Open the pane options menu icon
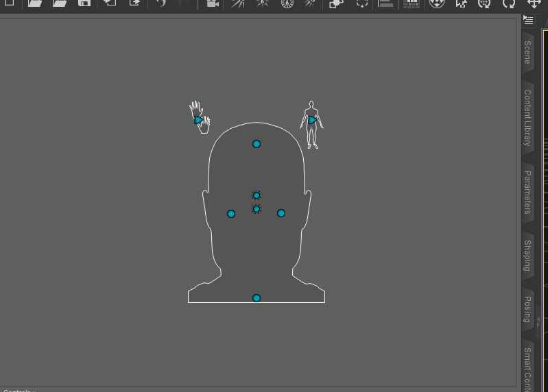 [x=527, y=20]
